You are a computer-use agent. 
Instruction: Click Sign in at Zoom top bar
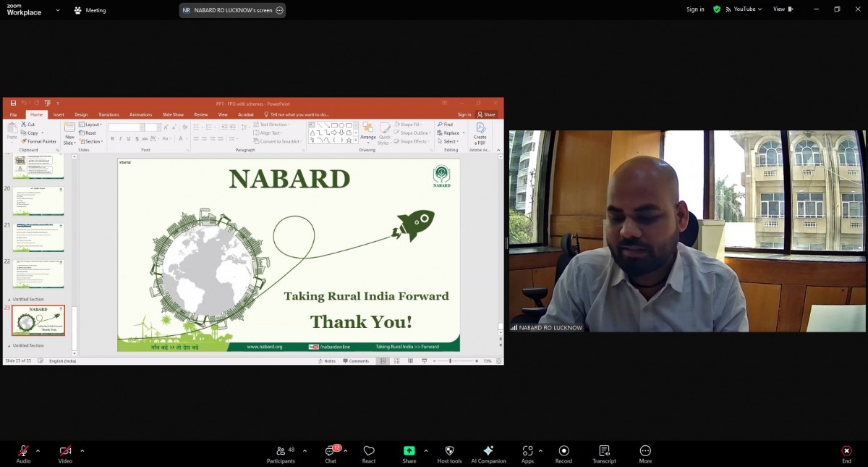(695, 9)
